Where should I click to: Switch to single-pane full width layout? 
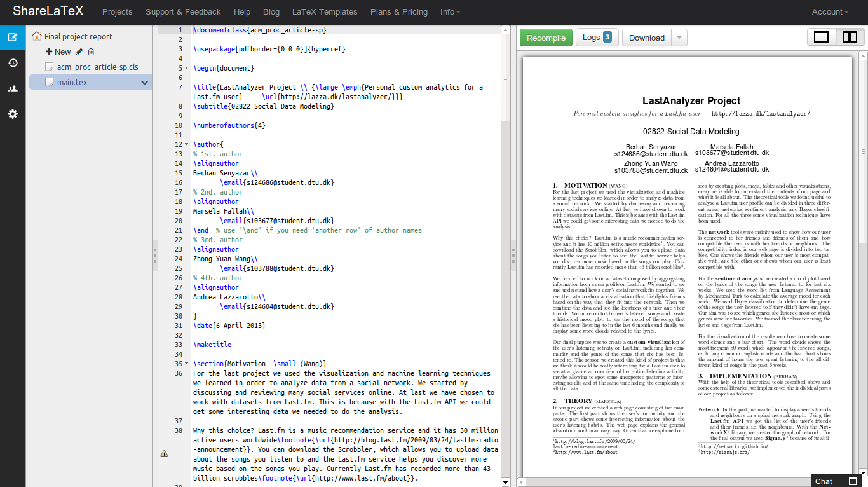coord(821,38)
